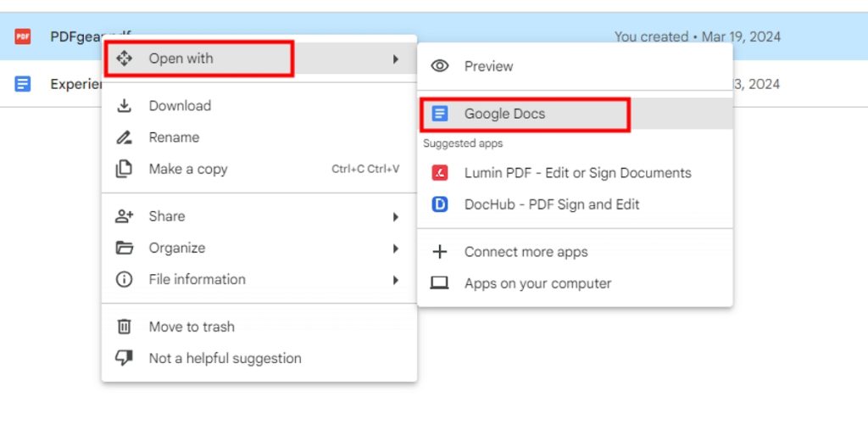Click the Make a copy pages icon
Screen dimensions: 868x442
point(124,169)
